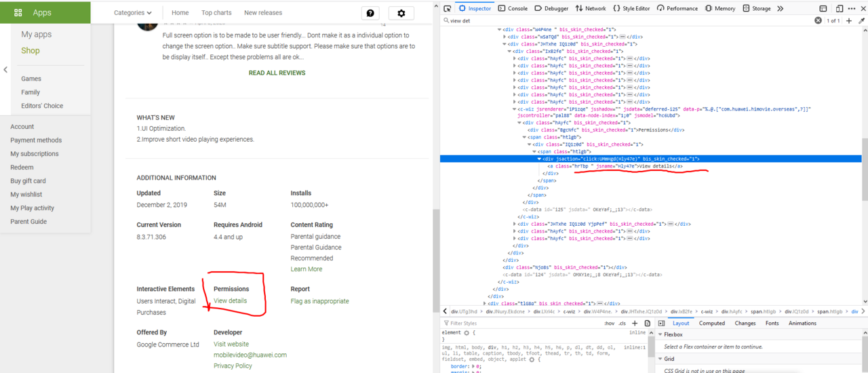868x373 pixels.
Task: Add new style rule plus icon
Action: 635,323
